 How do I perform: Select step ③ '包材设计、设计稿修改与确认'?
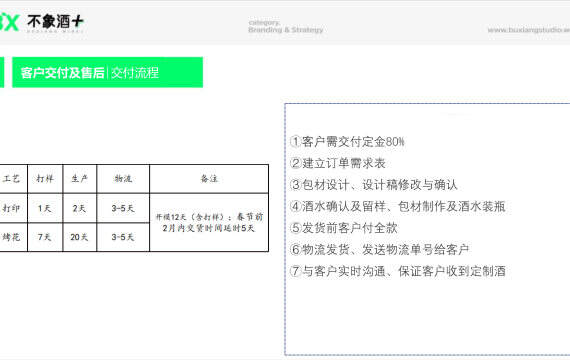pyautogui.click(x=374, y=185)
